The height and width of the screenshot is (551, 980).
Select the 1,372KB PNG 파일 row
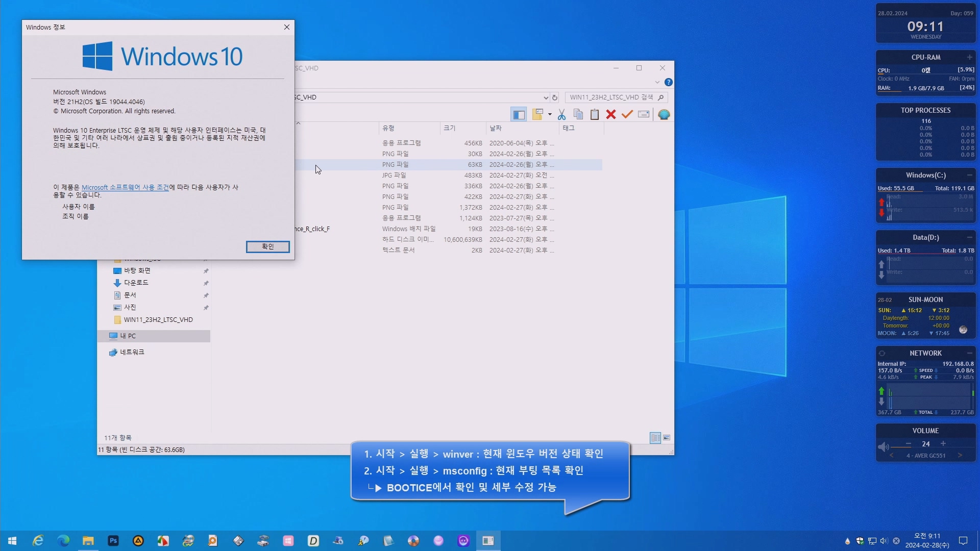pos(449,208)
